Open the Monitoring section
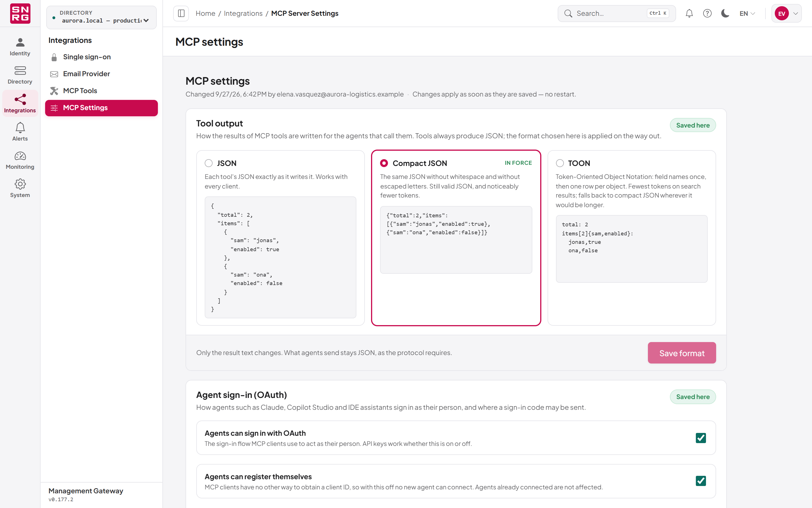Image resolution: width=812 pixels, height=508 pixels. 20,159
